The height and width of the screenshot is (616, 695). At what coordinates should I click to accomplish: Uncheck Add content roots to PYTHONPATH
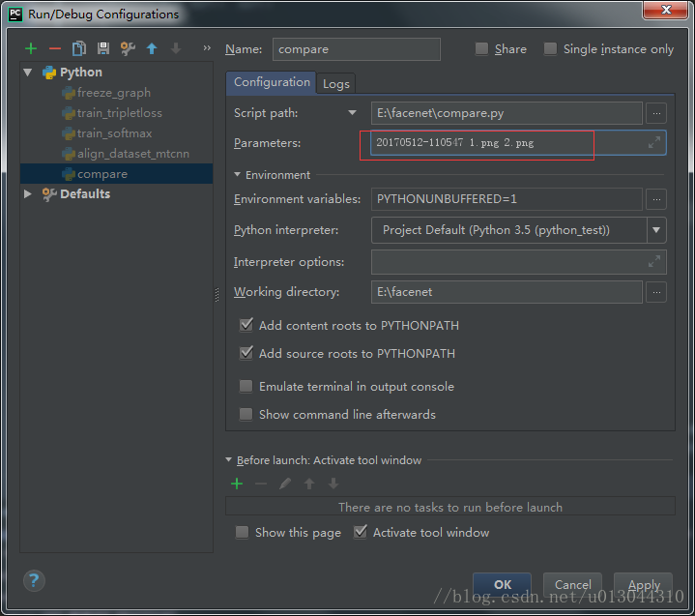point(246,325)
